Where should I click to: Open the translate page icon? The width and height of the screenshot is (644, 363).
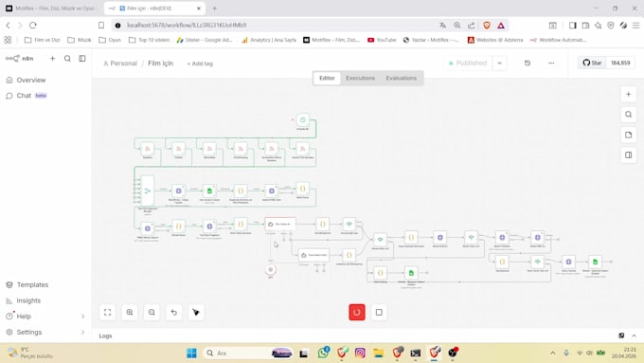coord(442,25)
